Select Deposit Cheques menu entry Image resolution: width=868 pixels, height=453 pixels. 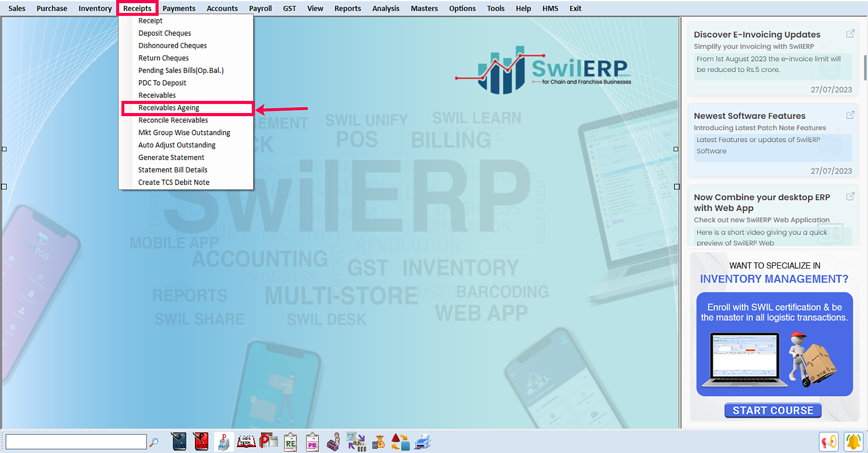(x=186, y=33)
